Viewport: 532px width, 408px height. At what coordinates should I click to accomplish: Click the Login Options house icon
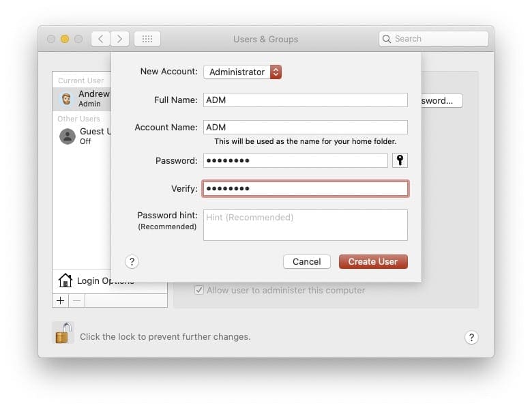click(x=65, y=280)
